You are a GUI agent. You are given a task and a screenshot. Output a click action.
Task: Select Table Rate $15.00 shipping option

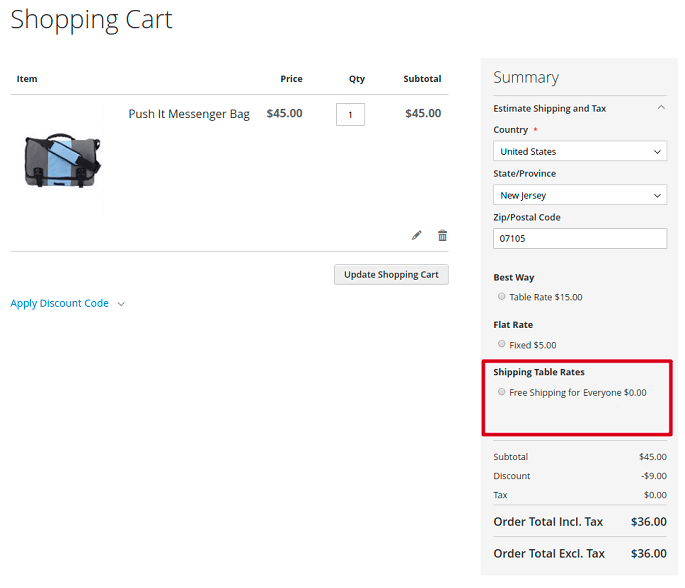click(x=502, y=297)
